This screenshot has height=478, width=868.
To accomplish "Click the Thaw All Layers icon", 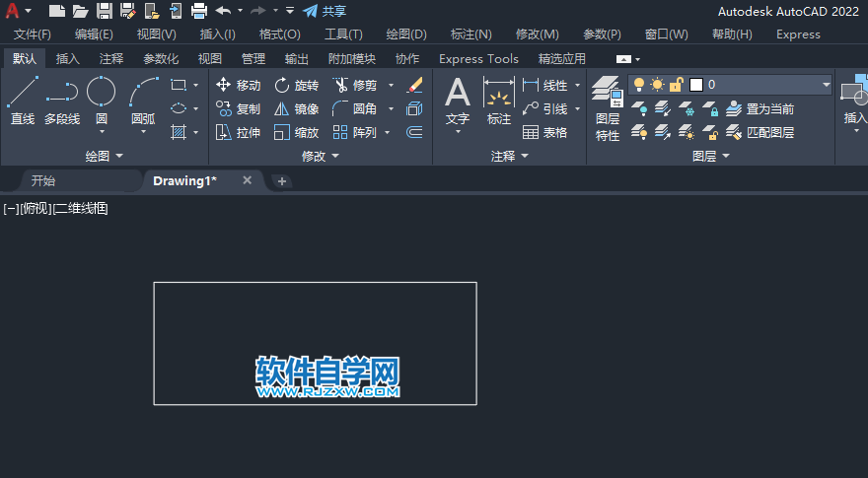I will [x=687, y=132].
